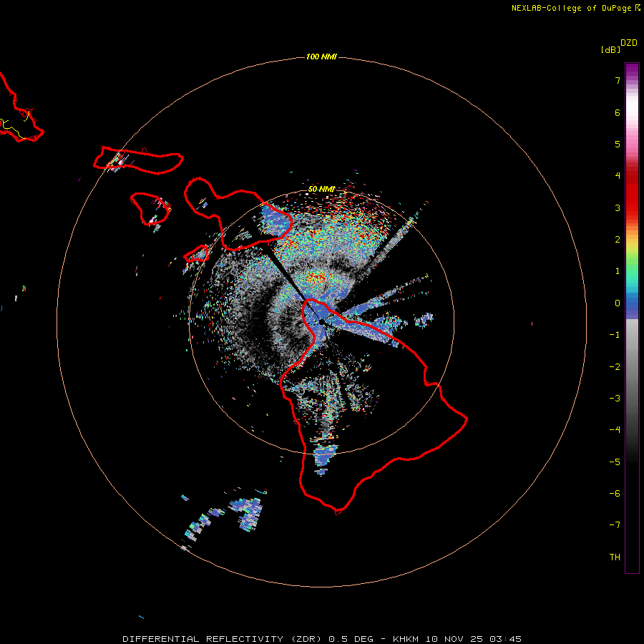The height and width of the screenshot is (644, 644).
Task: Click the KHKM radar site dot at center
Action: tap(321, 322)
